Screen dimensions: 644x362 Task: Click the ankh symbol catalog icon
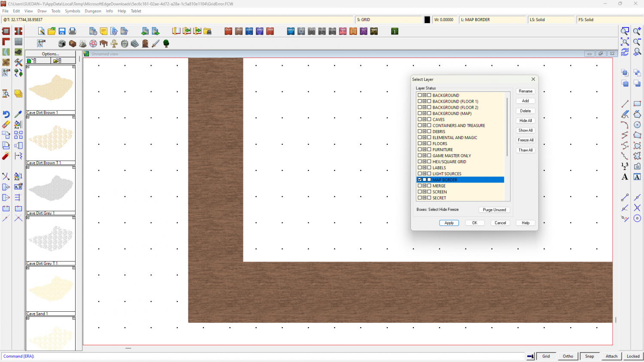click(x=114, y=44)
